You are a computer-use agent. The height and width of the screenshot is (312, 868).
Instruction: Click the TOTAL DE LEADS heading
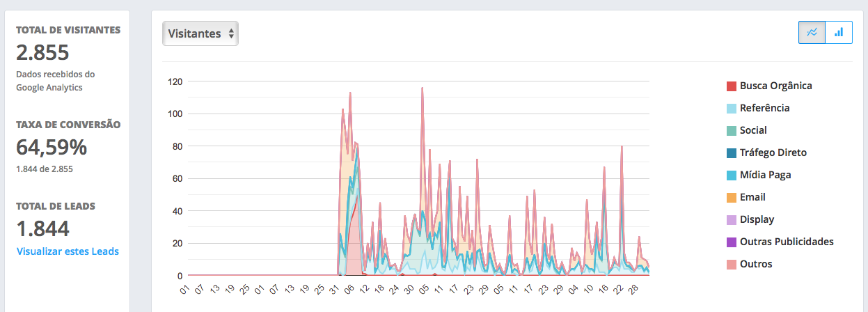click(x=56, y=206)
